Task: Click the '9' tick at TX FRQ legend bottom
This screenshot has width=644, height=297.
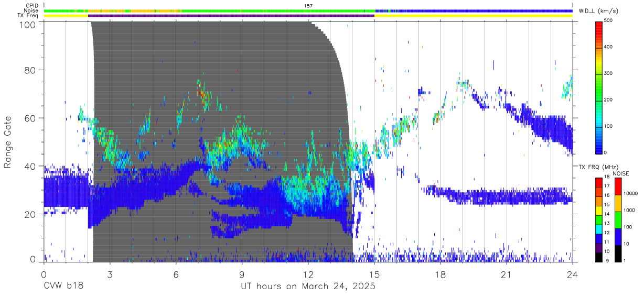Action: click(607, 260)
